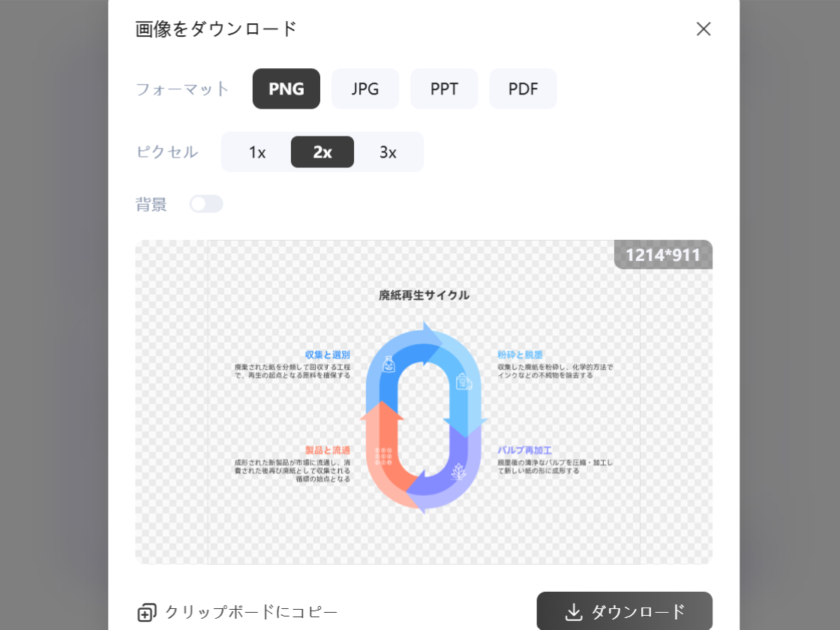This screenshot has width=840, height=630.
Task: Click クリップボードにコピー text link
Action: 251,612
